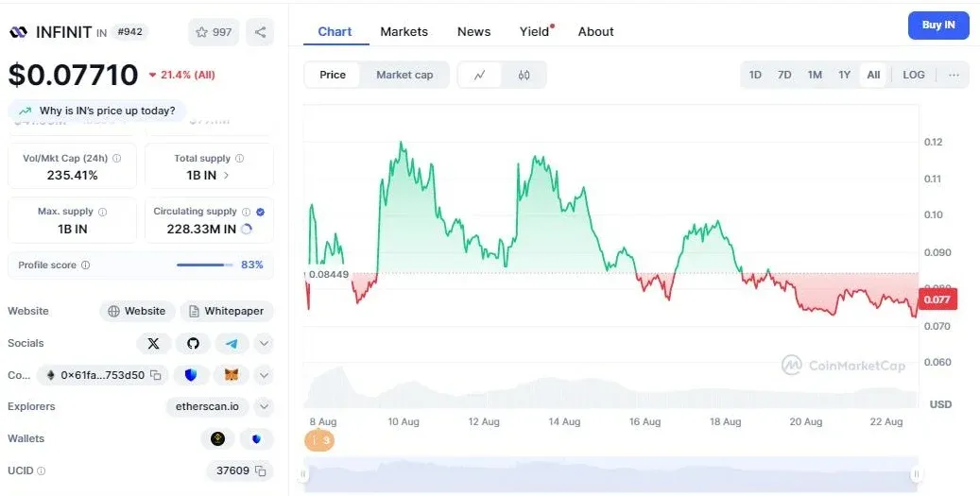Screen dimensions: 980x496
Task: Open the X (Twitter) social link
Action: click(x=153, y=343)
